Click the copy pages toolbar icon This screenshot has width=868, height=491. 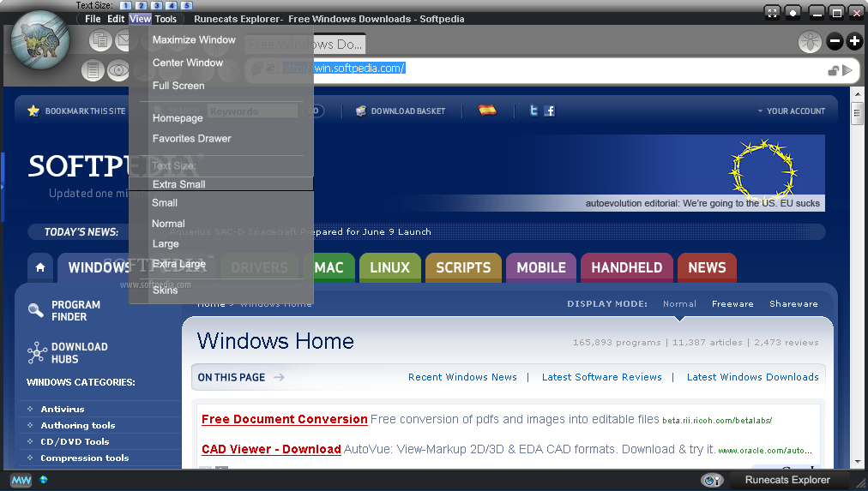coord(100,39)
